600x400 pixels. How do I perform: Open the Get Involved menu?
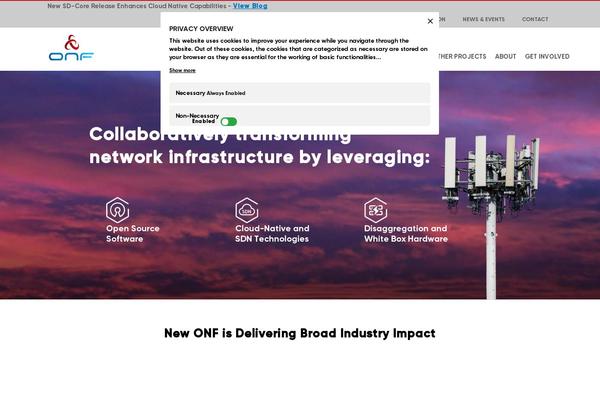click(x=547, y=56)
